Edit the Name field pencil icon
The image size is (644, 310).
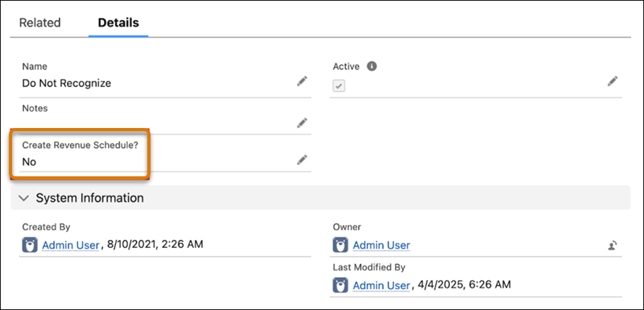(302, 81)
